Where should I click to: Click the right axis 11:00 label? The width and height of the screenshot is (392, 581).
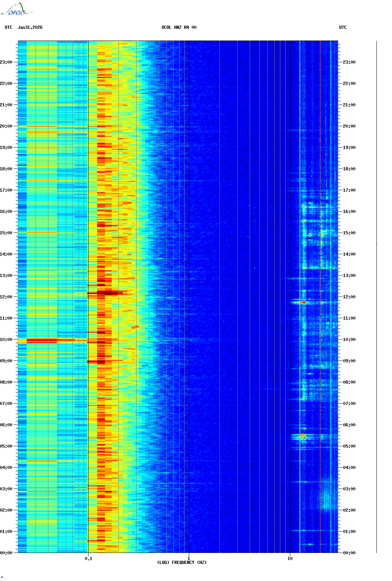pyautogui.click(x=349, y=318)
